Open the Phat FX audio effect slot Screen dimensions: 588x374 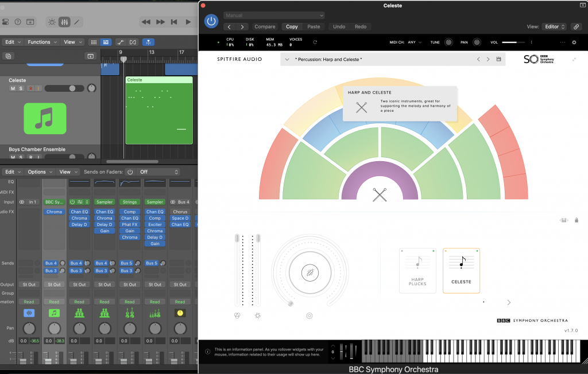pyautogui.click(x=130, y=224)
